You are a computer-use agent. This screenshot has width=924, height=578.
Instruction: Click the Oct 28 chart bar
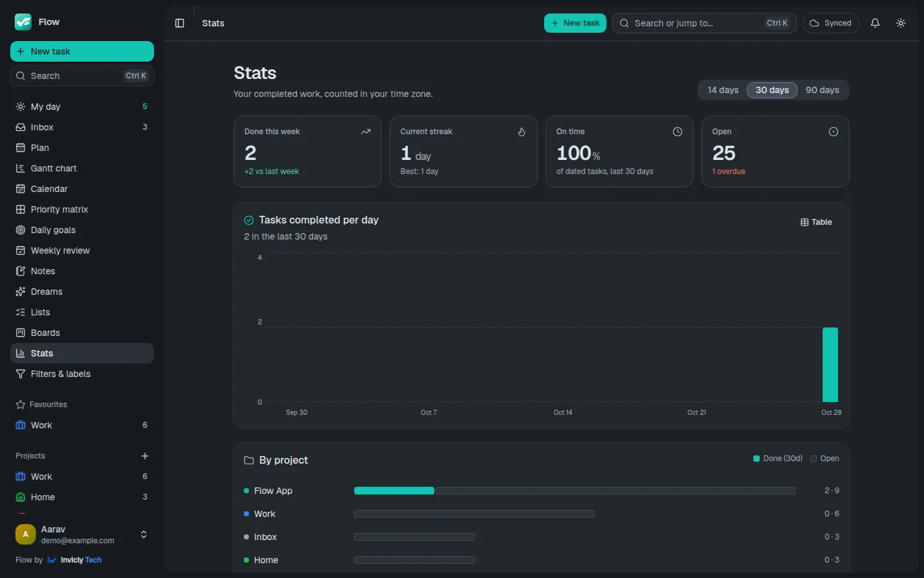click(x=830, y=365)
